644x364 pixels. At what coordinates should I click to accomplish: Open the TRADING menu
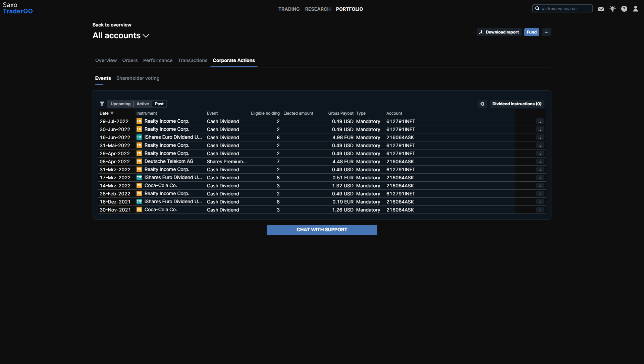coord(289,9)
